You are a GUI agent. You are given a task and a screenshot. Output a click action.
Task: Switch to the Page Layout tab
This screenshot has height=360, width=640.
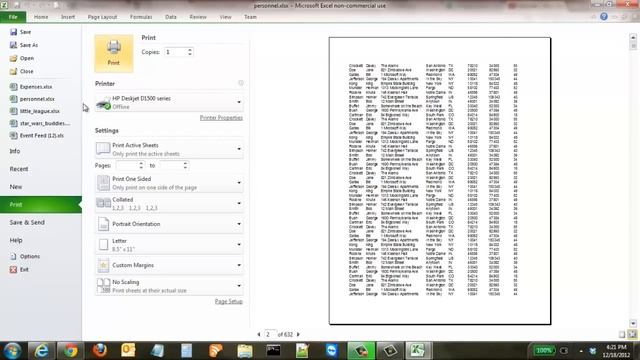click(x=102, y=17)
